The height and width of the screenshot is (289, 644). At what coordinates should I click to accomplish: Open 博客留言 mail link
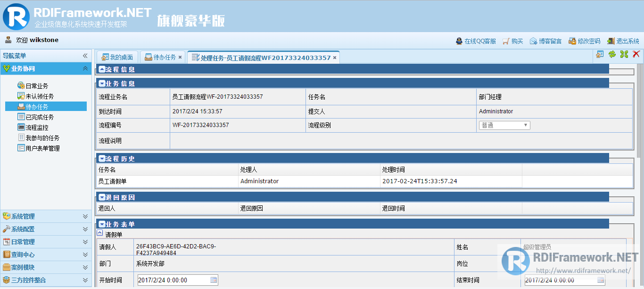pyautogui.click(x=545, y=41)
